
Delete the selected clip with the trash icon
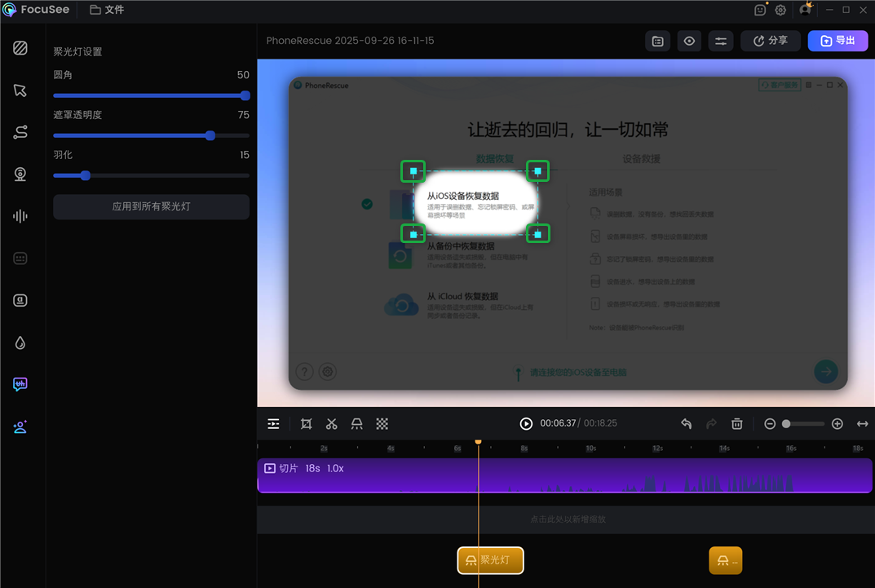(x=736, y=423)
